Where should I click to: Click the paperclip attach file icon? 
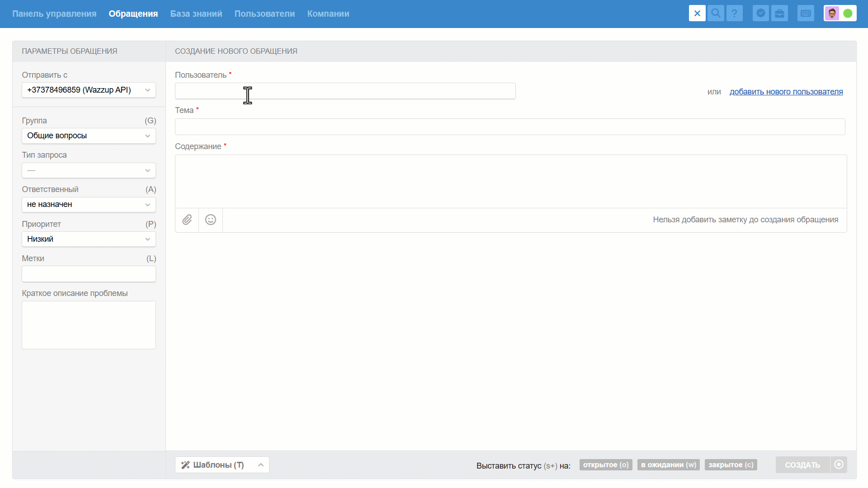(x=187, y=220)
